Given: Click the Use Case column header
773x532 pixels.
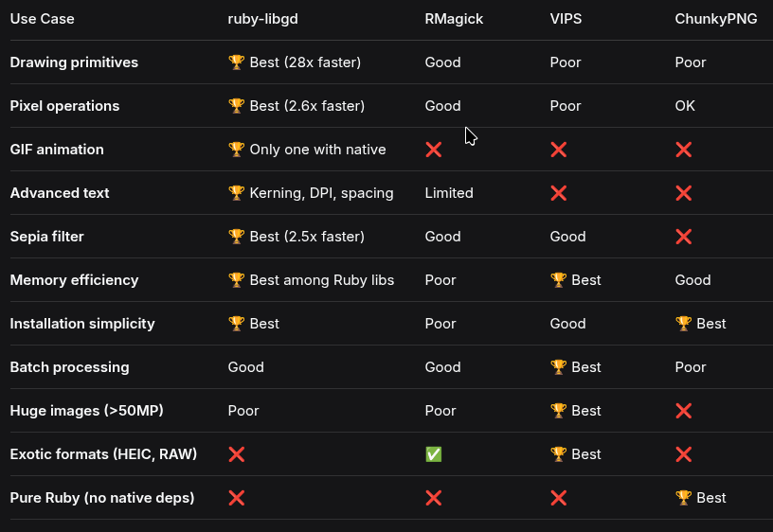Looking at the screenshot, I should [42, 19].
